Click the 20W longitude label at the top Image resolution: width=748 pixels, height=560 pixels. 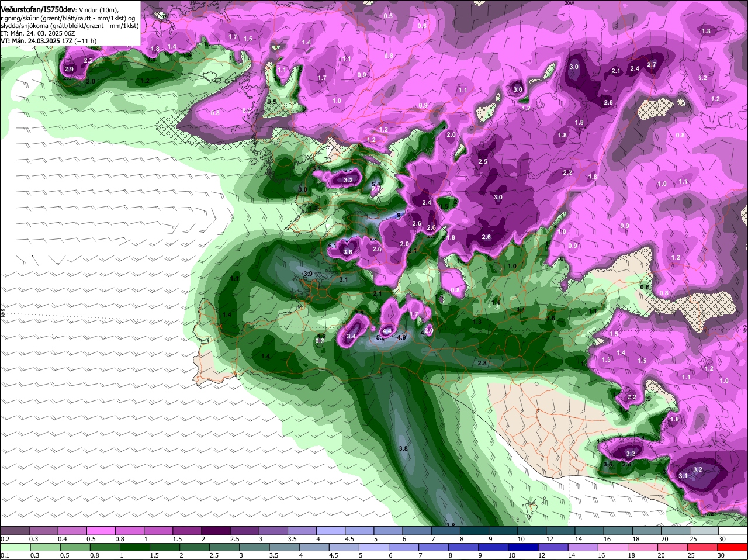coord(570,3)
